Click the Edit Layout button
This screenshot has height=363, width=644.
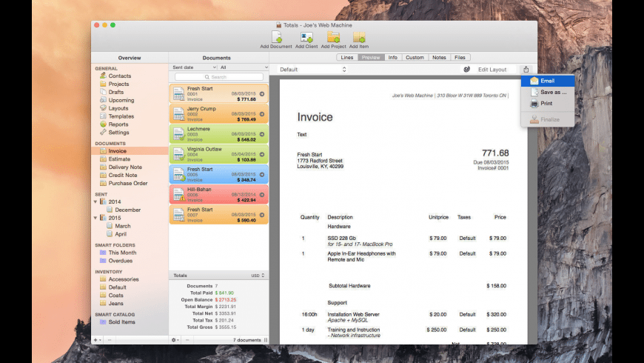click(492, 70)
